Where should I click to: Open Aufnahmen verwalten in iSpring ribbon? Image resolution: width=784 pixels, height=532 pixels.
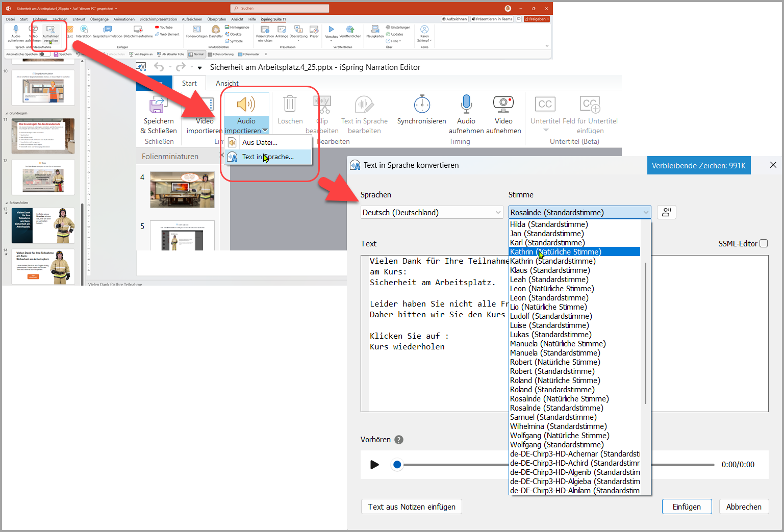(x=50, y=32)
